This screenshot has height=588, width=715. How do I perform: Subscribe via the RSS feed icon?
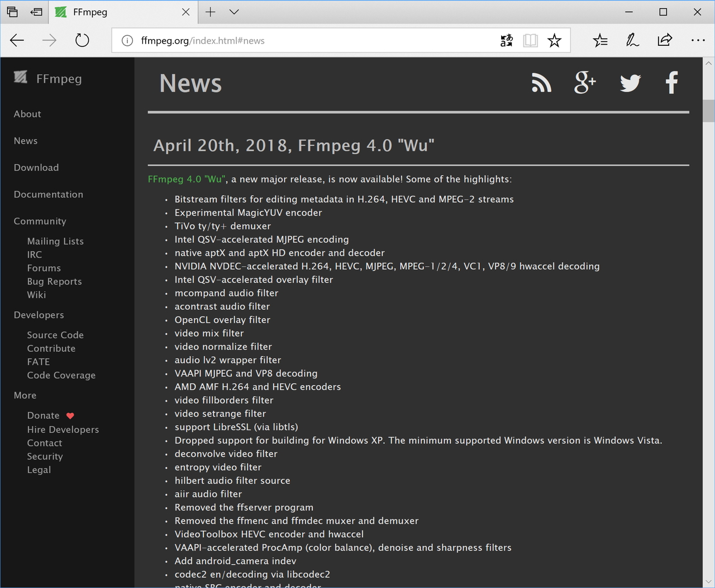(541, 83)
